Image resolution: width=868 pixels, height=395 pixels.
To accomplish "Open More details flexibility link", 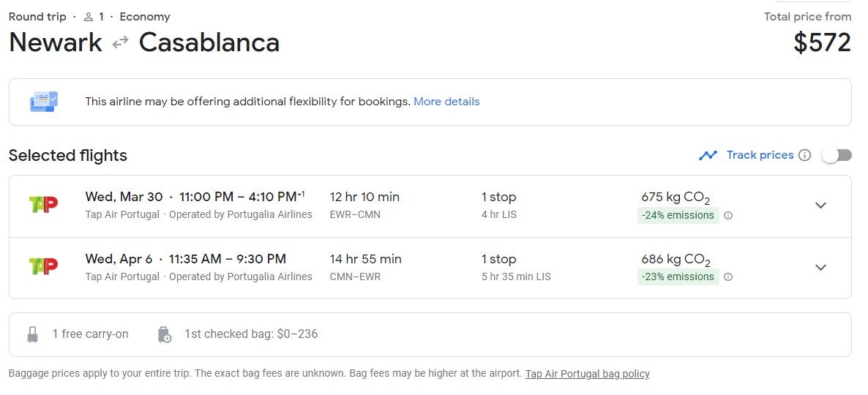I will click(446, 102).
